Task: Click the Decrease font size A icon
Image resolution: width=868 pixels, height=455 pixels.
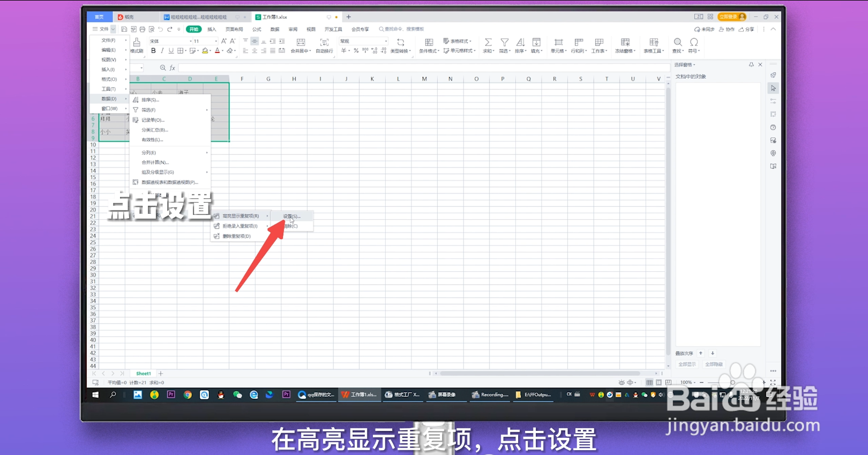Action: (x=233, y=41)
